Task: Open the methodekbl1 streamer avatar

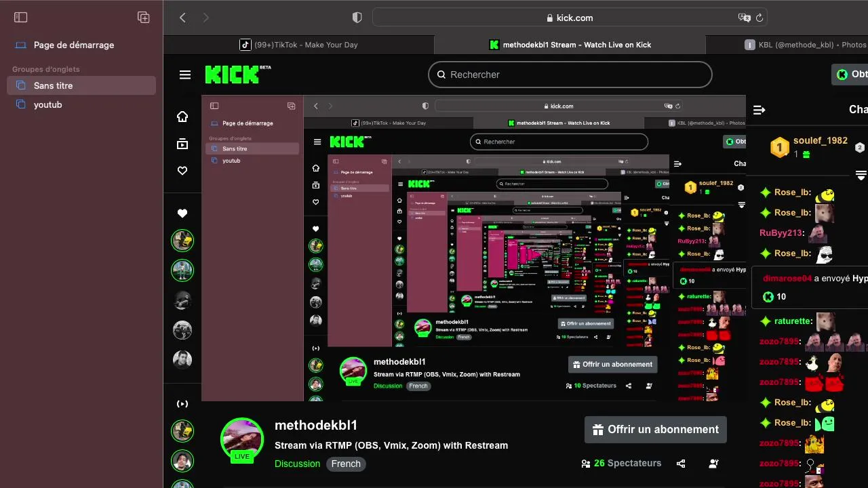Action: 242,439
